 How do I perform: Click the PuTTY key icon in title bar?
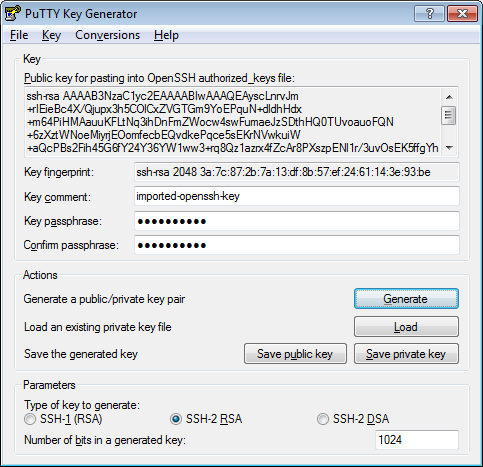pos(13,13)
